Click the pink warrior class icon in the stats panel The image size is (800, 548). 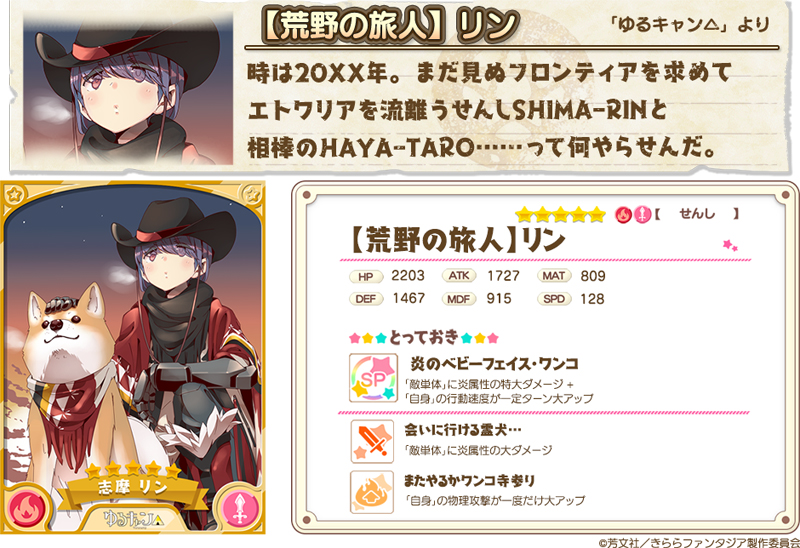pos(642,215)
